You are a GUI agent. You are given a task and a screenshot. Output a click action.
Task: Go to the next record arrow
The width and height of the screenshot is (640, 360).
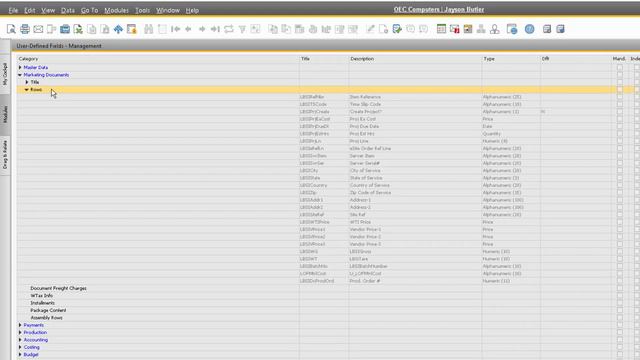(202, 29)
